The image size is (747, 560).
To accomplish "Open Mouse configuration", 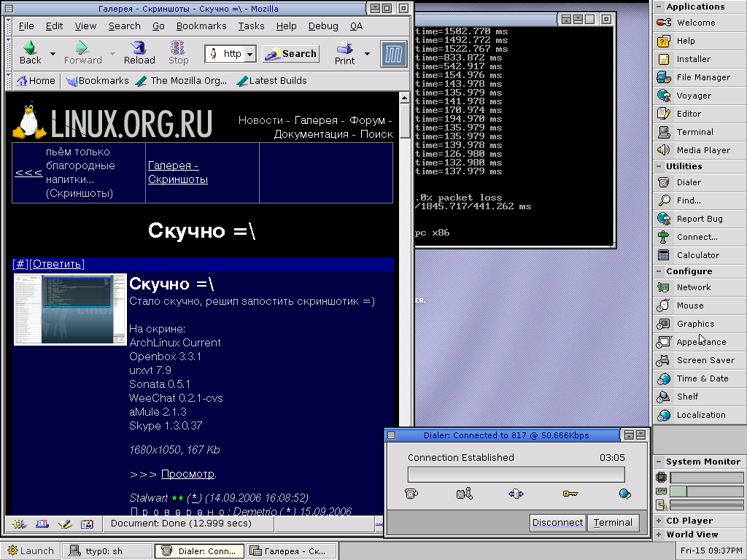I will [699, 306].
